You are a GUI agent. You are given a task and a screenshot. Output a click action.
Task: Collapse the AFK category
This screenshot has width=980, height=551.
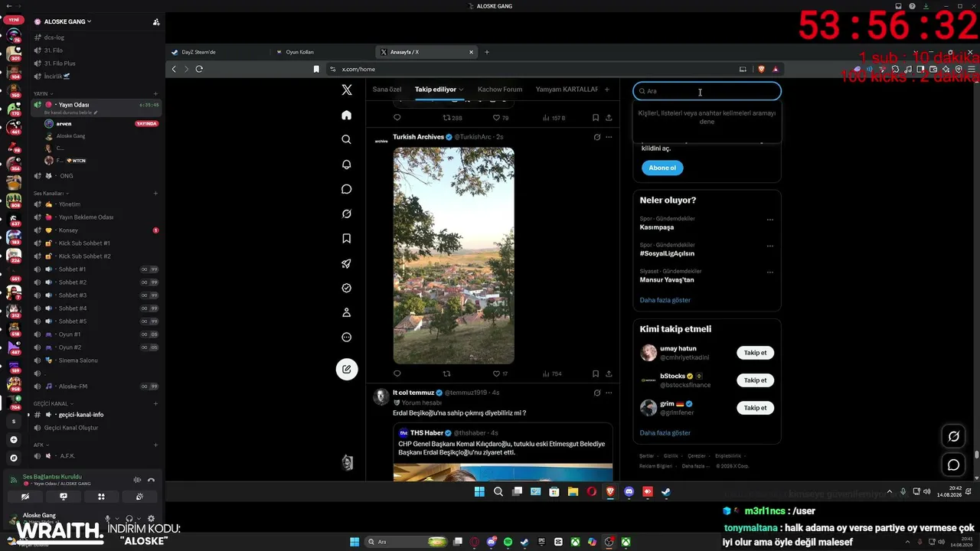(x=41, y=445)
